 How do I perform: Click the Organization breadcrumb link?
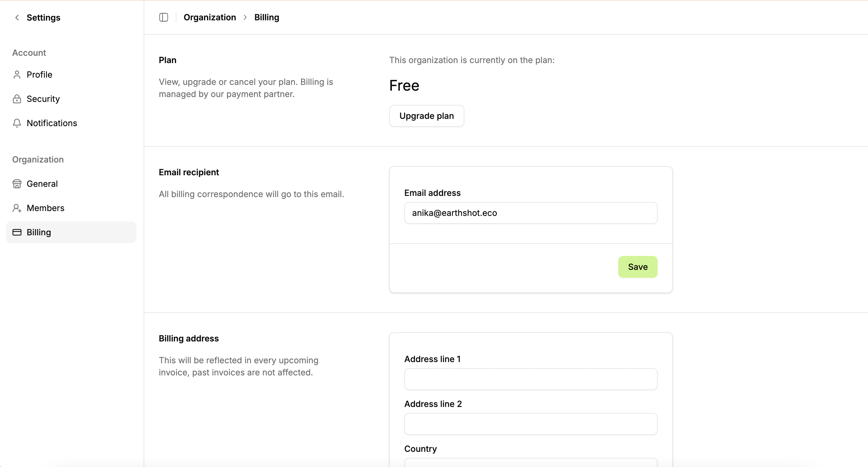pos(210,18)
